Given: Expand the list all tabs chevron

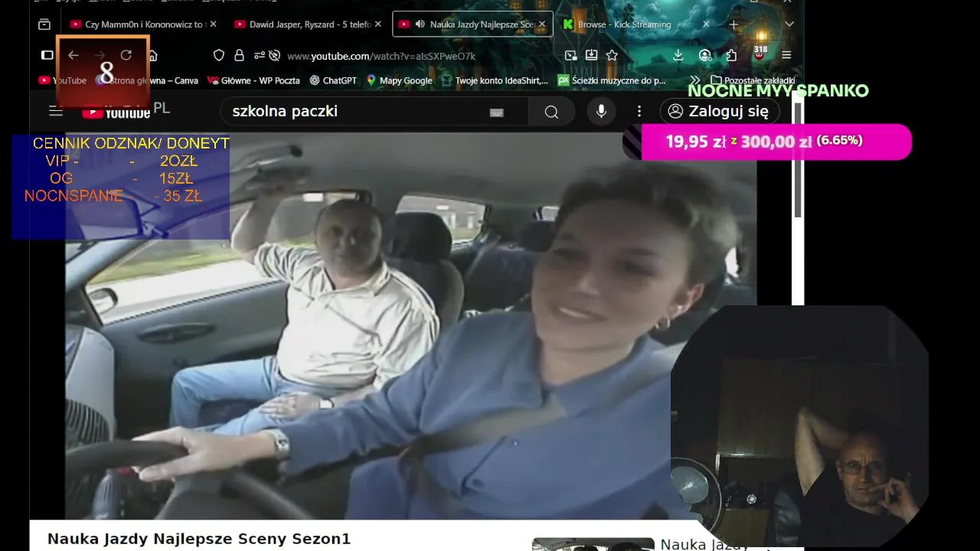Looking at the screenshot, I should tap(789, 24).
